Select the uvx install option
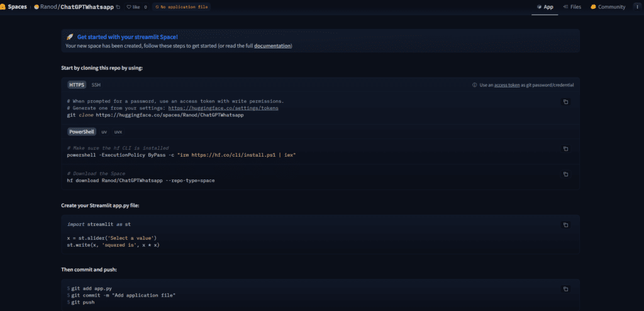The height and width of the screenshot is (311, 644). click(118, 132)
